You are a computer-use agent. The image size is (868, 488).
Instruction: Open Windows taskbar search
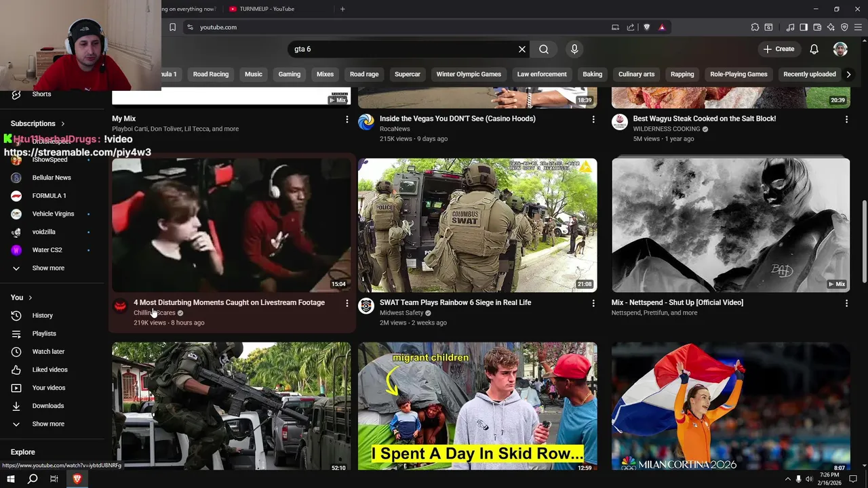33,479
